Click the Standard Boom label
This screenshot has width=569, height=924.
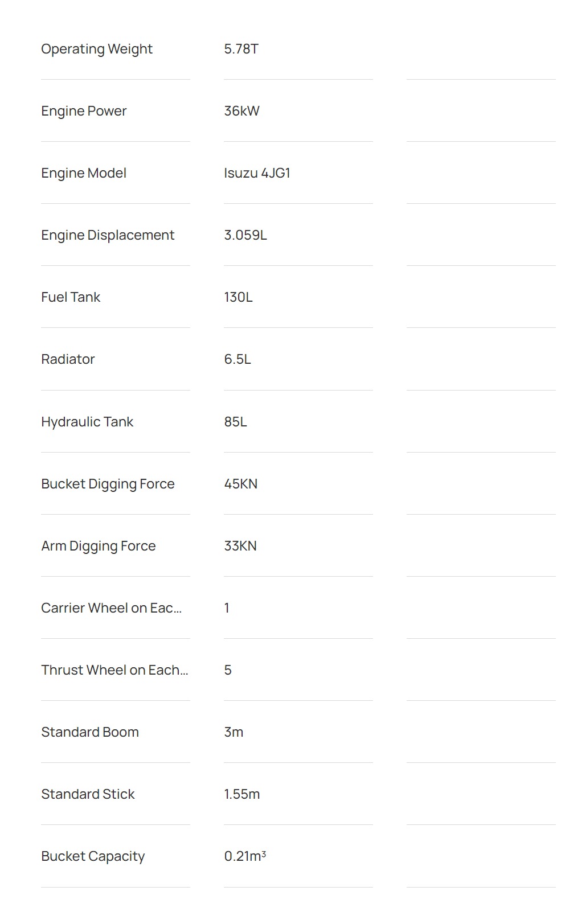tap(90, 732)
